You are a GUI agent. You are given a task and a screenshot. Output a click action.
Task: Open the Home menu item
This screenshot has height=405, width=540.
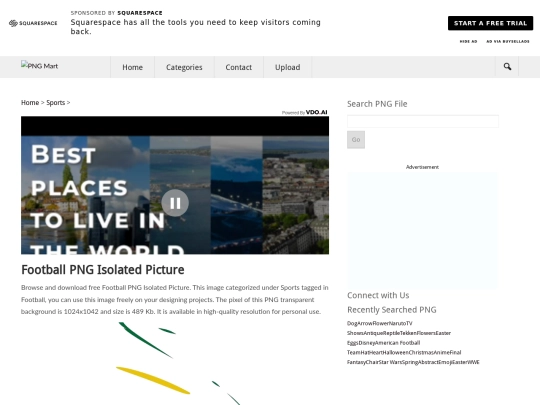pos(132,67)
